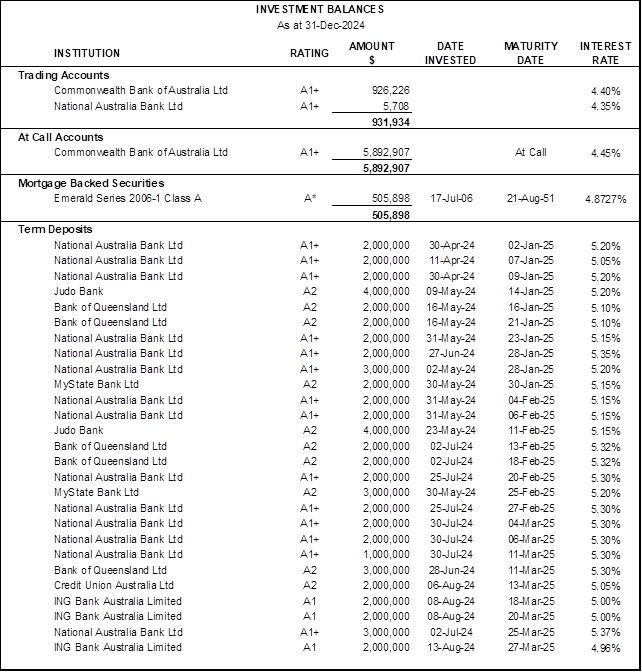Click the RATING column header

point(309,53)
